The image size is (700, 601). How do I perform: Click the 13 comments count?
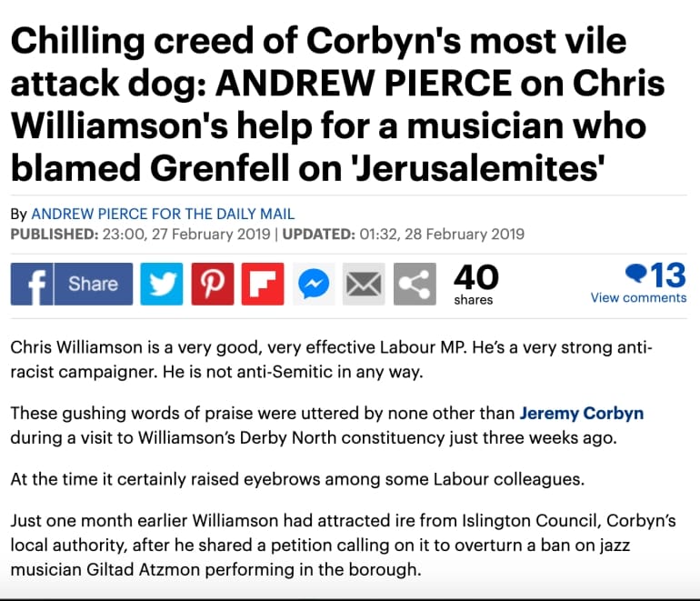(x=668, y=275)
